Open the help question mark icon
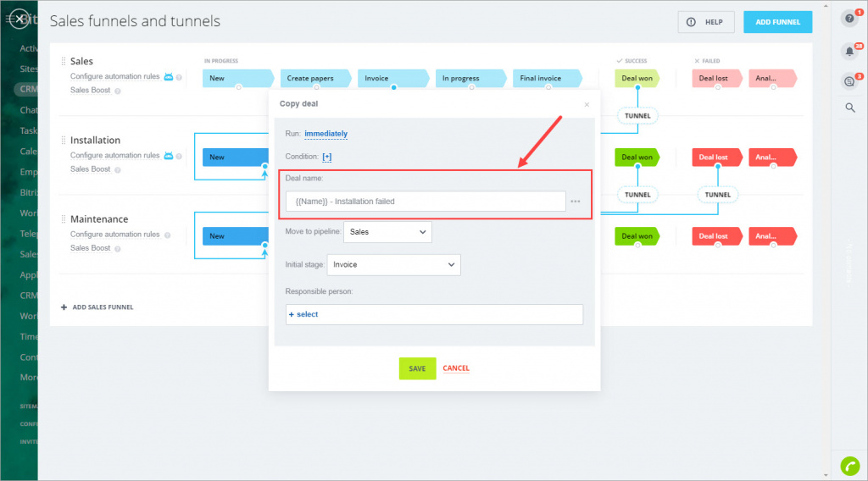This screenshot has width=868, height=481. pyautogui.click(x=849, y=19)
